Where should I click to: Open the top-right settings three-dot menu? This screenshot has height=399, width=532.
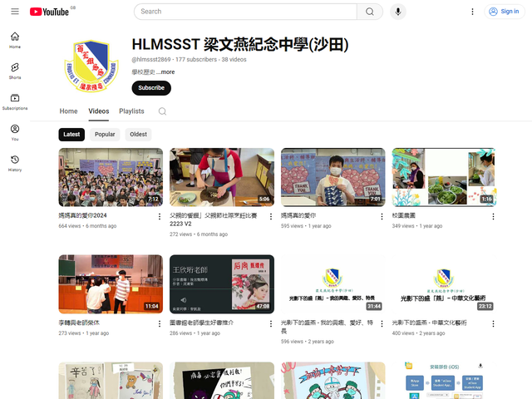(x=473, y=12)
